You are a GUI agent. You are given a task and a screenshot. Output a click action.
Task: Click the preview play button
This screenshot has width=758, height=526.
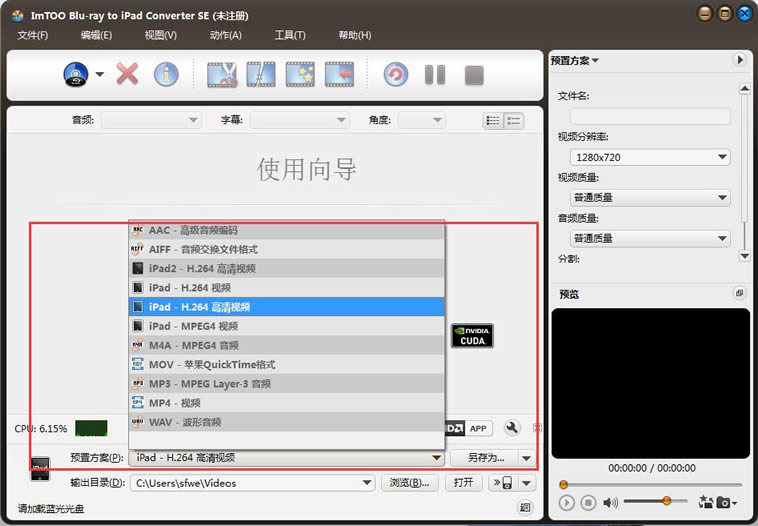click(x=567, y=503)
